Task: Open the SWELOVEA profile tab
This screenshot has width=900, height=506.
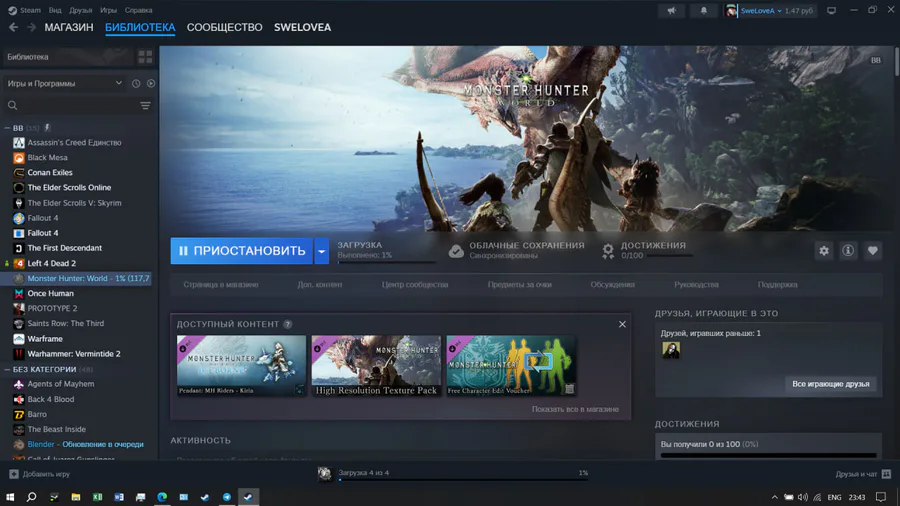Action: (302, 28)
